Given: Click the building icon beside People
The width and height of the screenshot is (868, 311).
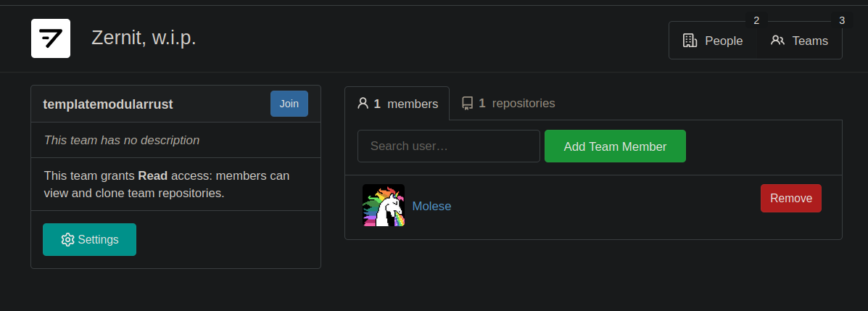Looking at the screenshot, I should [x=690, y=41].
